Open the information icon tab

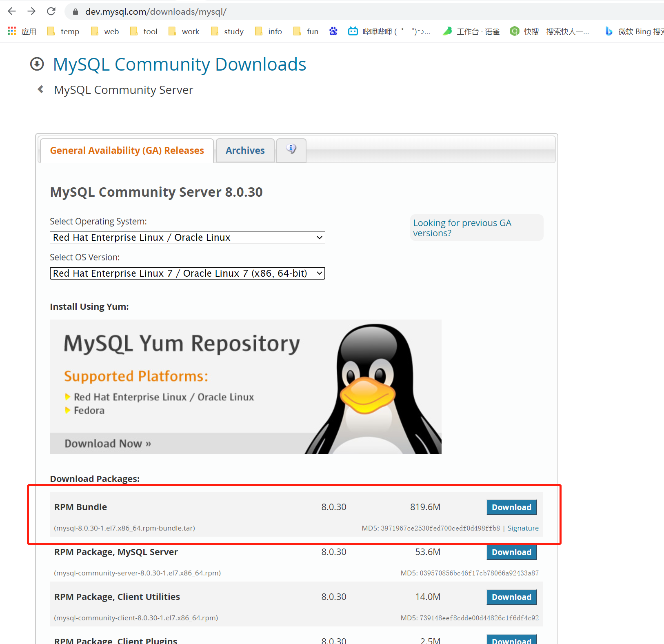tap(291, 150)
